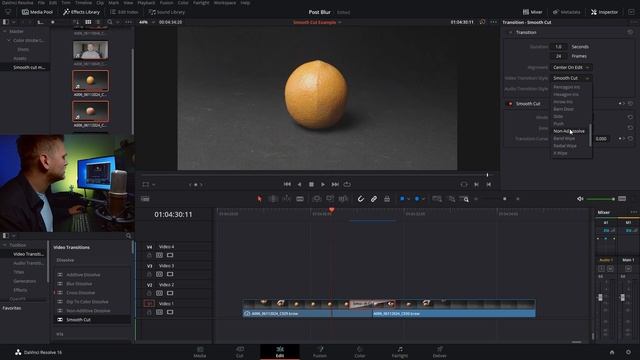Image resolution: width=640 pixels, height=360 pixels.
Task: Select the Cross Dissolve transition
Action: click(x=92, y=293)
